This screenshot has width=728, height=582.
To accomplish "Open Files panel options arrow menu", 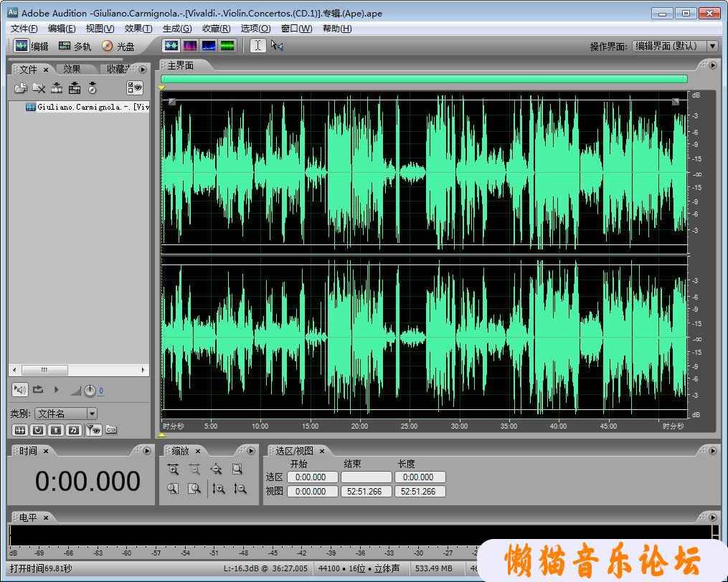I will click(143, 69).
